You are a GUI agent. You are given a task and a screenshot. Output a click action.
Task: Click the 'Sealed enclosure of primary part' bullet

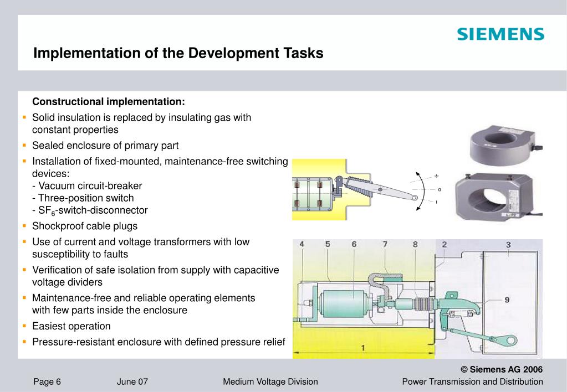105,146
